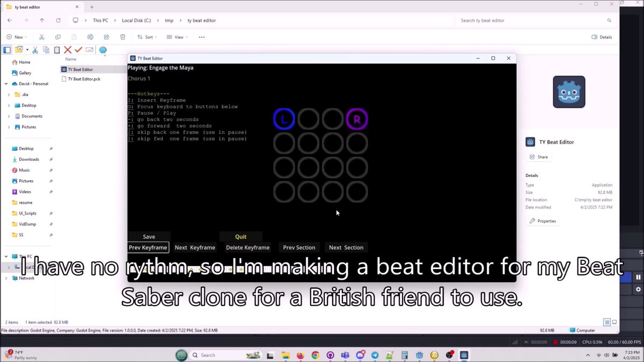Open Discord from the taskbar
Screen dimensions: 644x362
click(360, 355)
